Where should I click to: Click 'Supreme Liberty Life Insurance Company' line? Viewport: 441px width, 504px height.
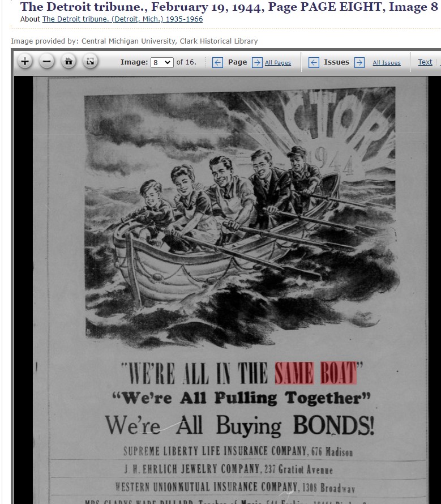[x=238, y=451]
